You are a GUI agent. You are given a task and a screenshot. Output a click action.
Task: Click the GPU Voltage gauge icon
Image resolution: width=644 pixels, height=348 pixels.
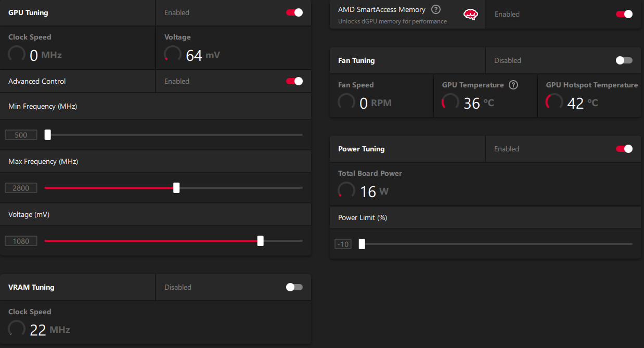pos(173,54)
